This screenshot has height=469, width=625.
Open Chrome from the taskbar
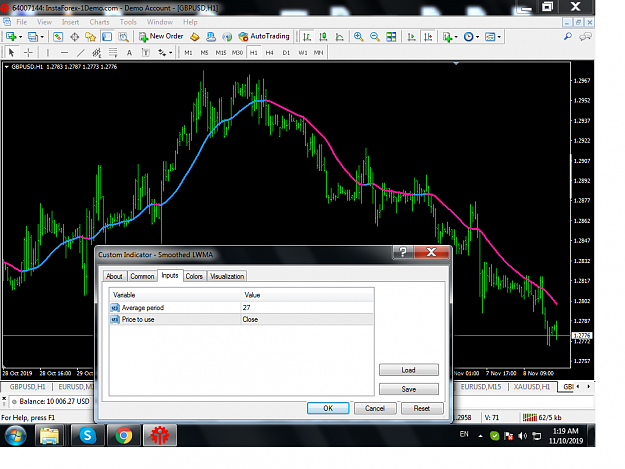[124, 436]
